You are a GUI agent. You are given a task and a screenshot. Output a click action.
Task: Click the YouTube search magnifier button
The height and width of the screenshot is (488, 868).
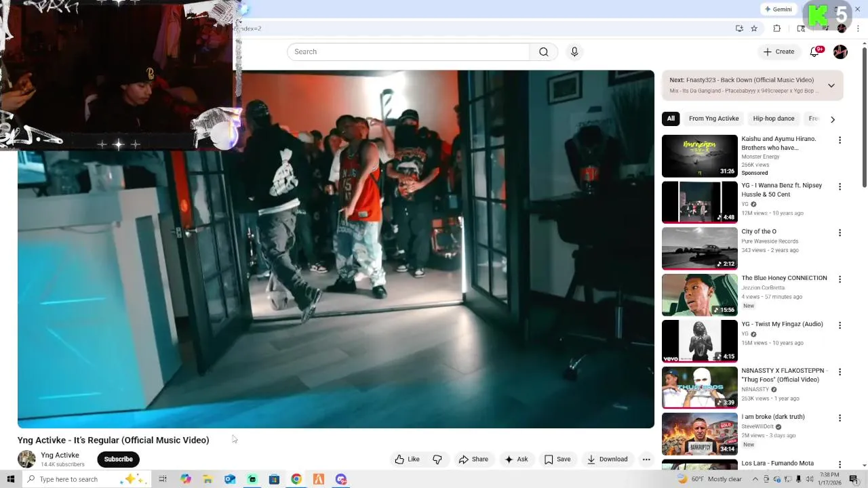[x=543, y=52]
